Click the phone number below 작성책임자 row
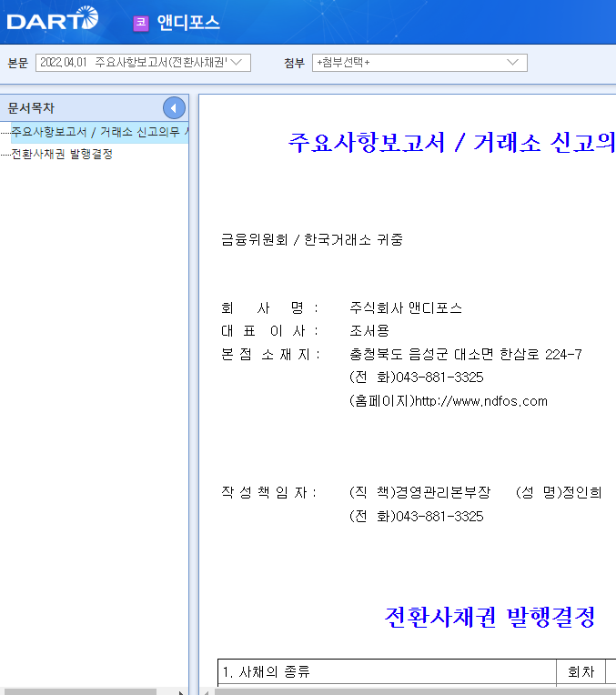Image resolution: width=616 pixels, height=695 pixels. pos(439,517)
